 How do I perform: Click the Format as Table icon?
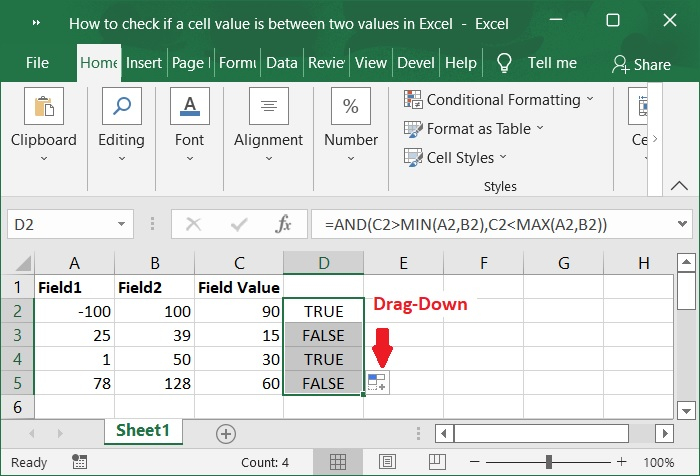(413, 129)
